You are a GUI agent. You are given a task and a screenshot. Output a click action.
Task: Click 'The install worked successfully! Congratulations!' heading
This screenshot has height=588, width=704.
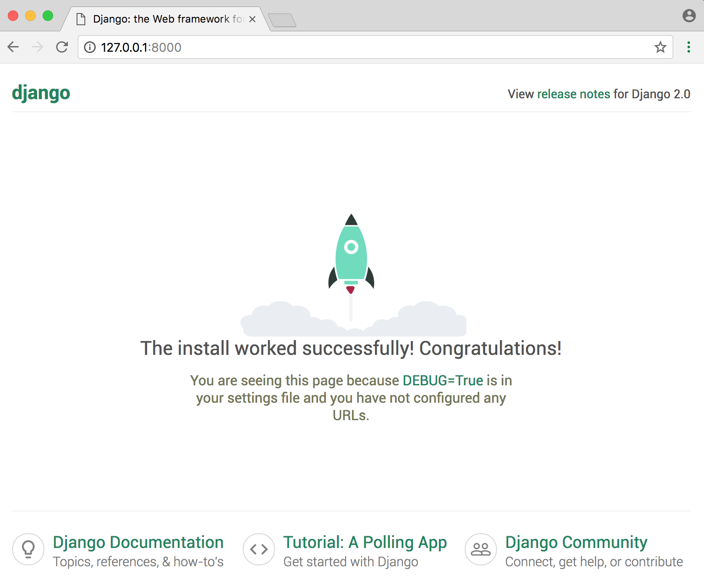tap(351, 348)
